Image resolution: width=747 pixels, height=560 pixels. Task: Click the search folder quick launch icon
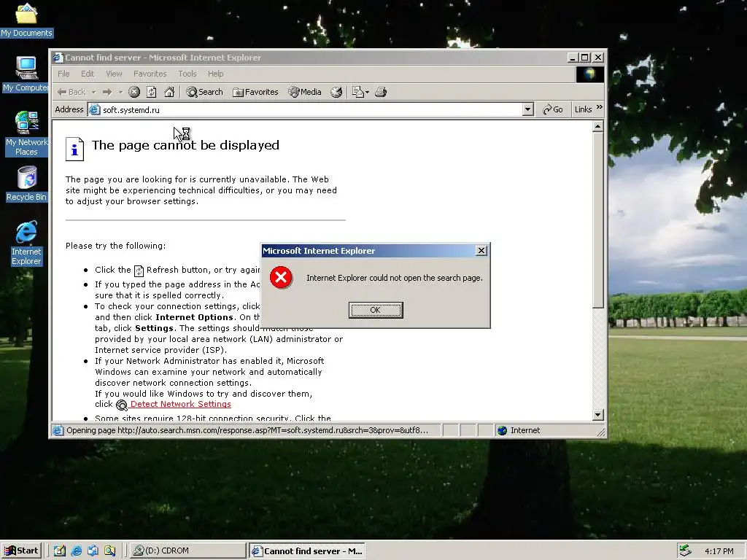pos(109,551)
